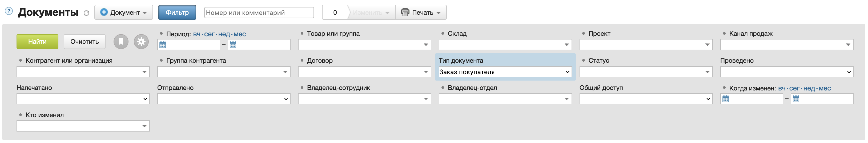Open the Период end date calendar icon

(233, 45)
